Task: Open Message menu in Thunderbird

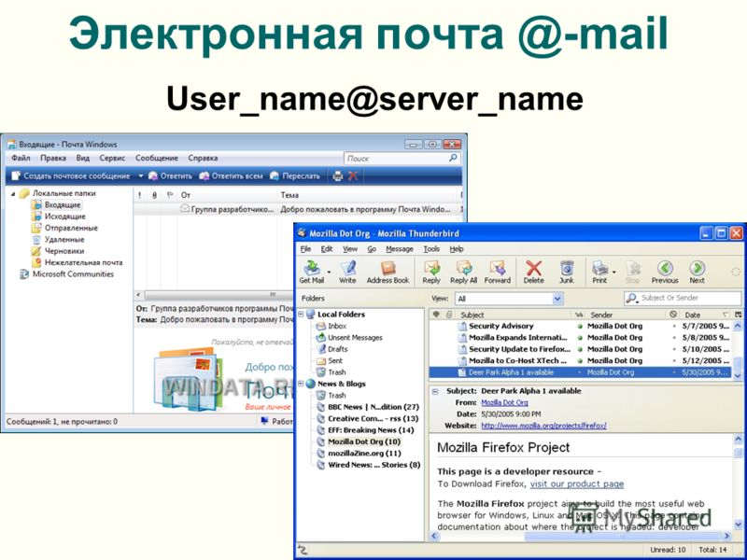Action: tap(400, 249)
